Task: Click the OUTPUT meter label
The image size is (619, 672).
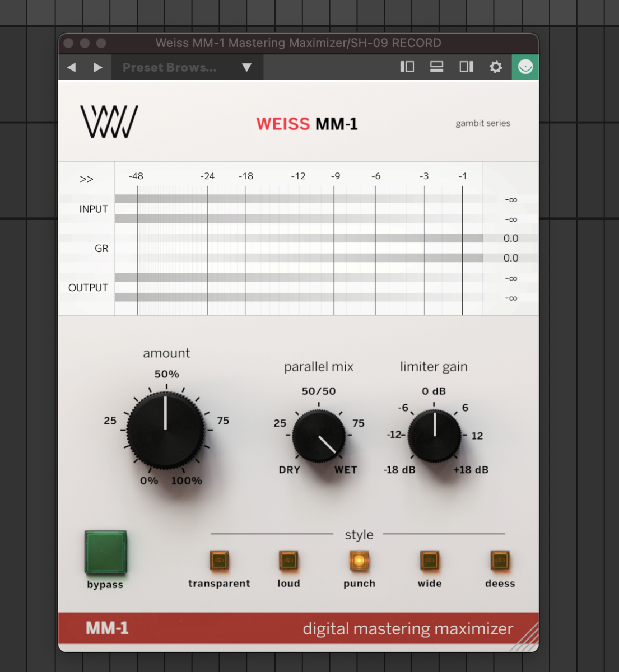Action: [88, 287]
